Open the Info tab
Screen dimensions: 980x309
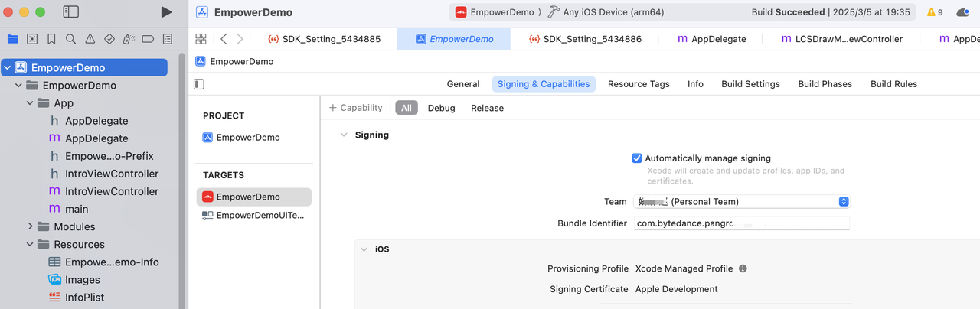click(695, 84)
